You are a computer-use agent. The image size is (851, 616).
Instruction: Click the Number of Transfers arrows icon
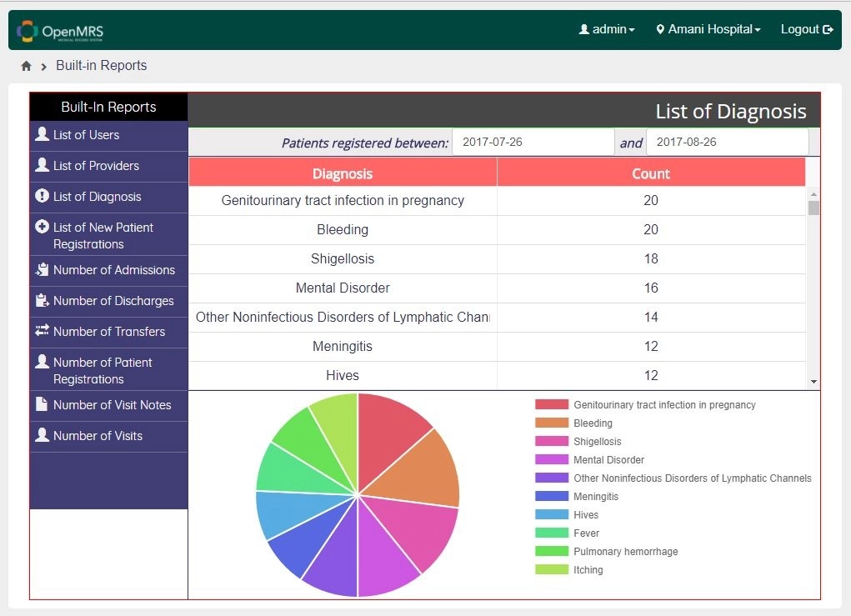(43, 330)
